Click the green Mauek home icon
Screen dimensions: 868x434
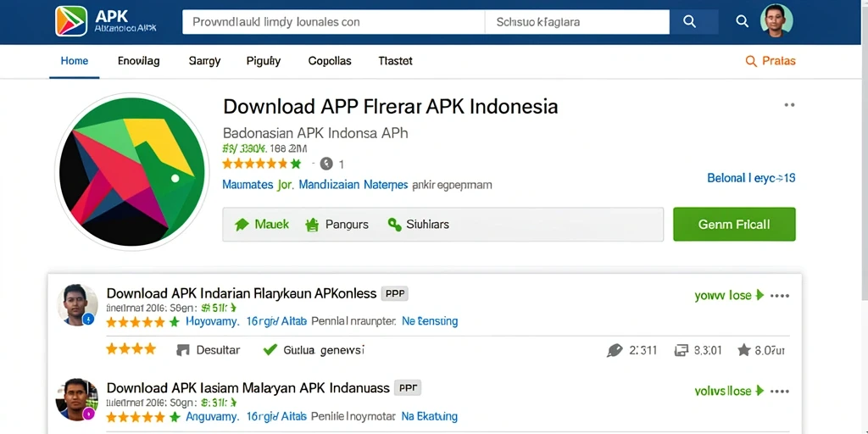pos(242,225)
